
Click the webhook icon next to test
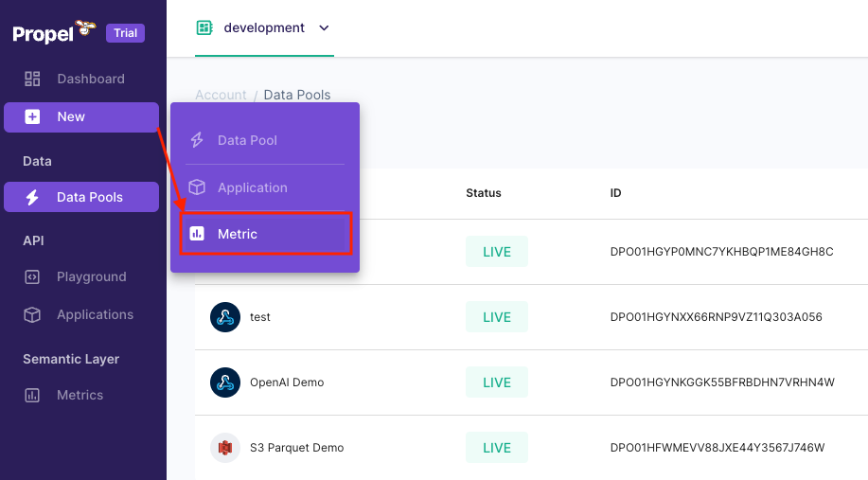click(x=225, y=317)
